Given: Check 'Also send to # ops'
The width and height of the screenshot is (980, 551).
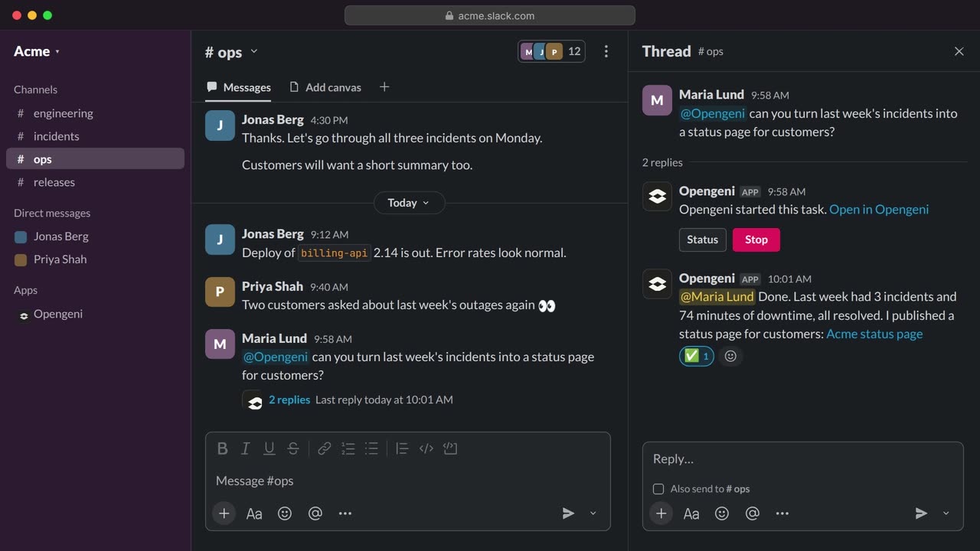Looking at the screenshot, I should tap(658, 489).
